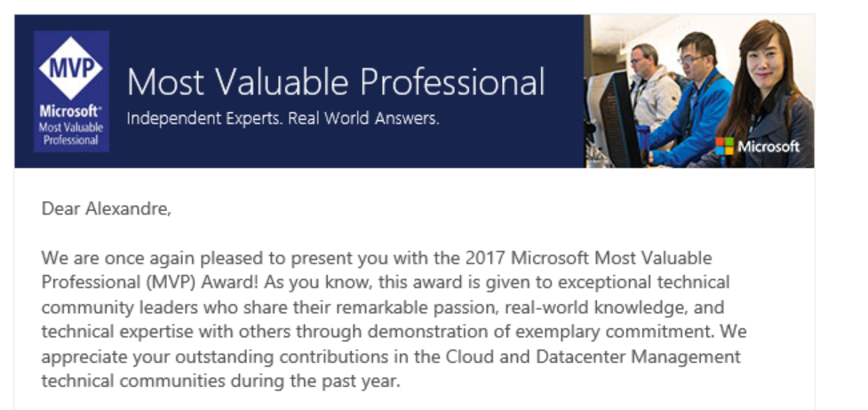Click the "Most Valuable Professional" banner heading
This screenshot has width=868, height=410.
[336, 83]
